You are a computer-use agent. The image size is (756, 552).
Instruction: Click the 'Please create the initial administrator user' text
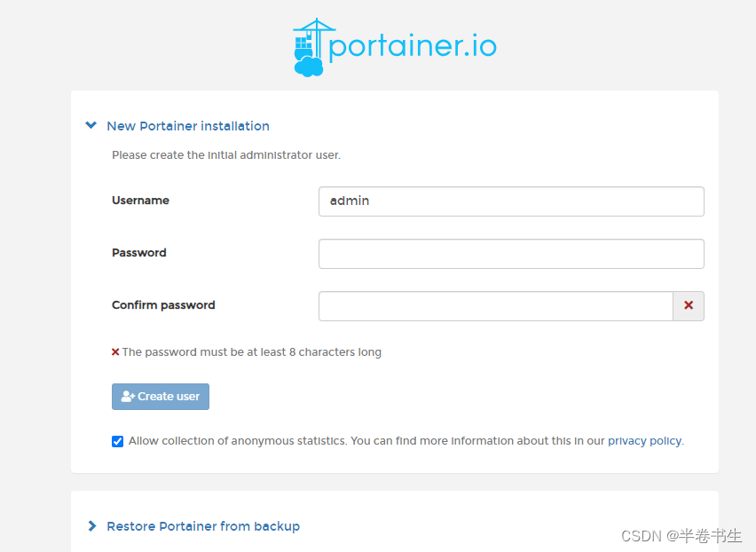226,154
